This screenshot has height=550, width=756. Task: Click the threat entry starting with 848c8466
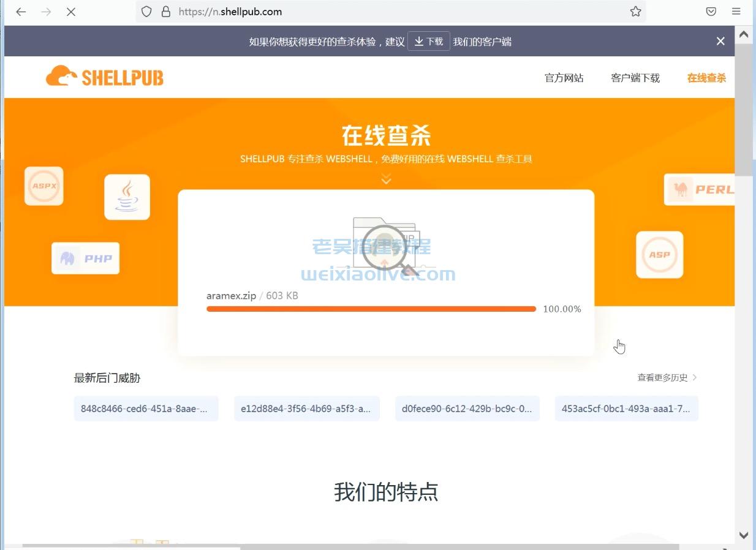(146, 408)
